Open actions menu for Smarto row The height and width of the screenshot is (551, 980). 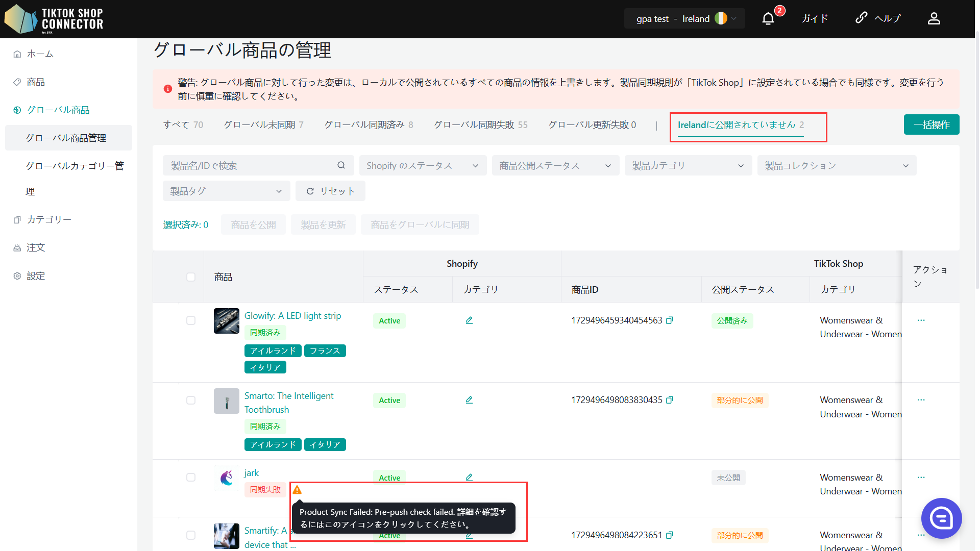(921, 400)
